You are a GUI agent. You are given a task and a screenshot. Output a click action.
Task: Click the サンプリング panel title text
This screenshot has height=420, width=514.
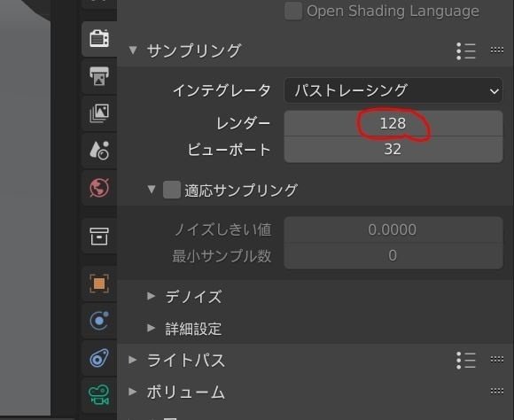(194, 51)
